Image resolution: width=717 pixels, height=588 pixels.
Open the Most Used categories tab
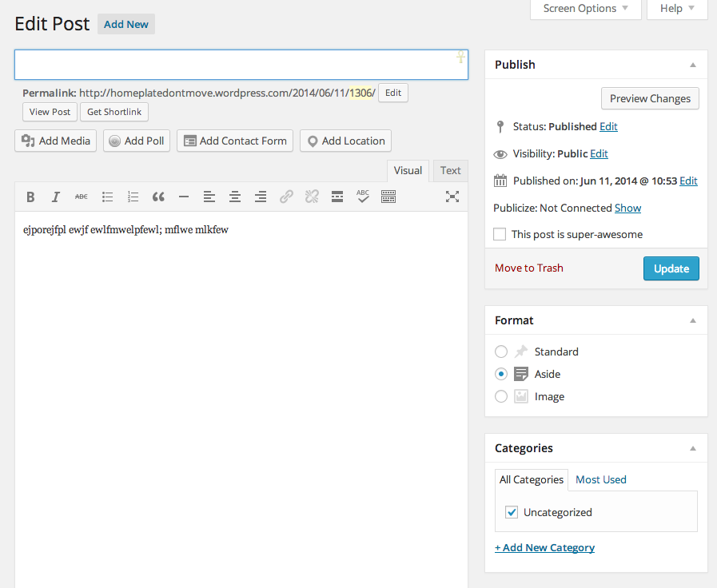tap(600, 479)
